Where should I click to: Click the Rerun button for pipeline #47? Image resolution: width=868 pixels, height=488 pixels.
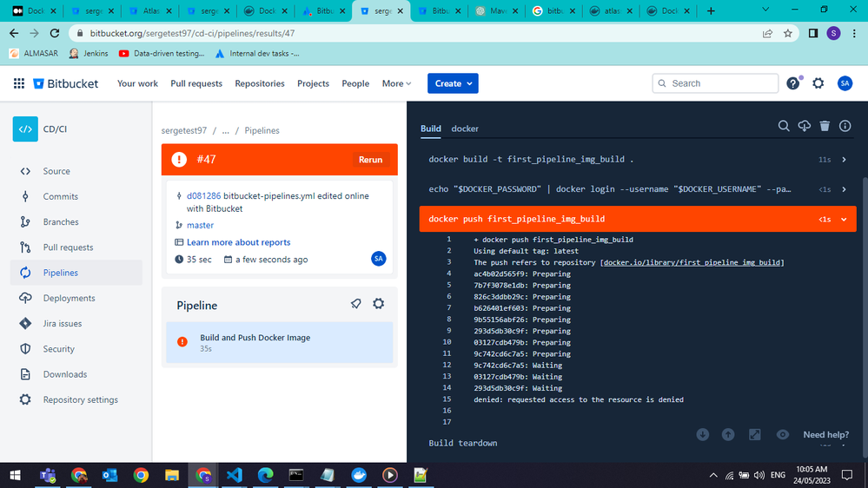[x=370, y=160]
